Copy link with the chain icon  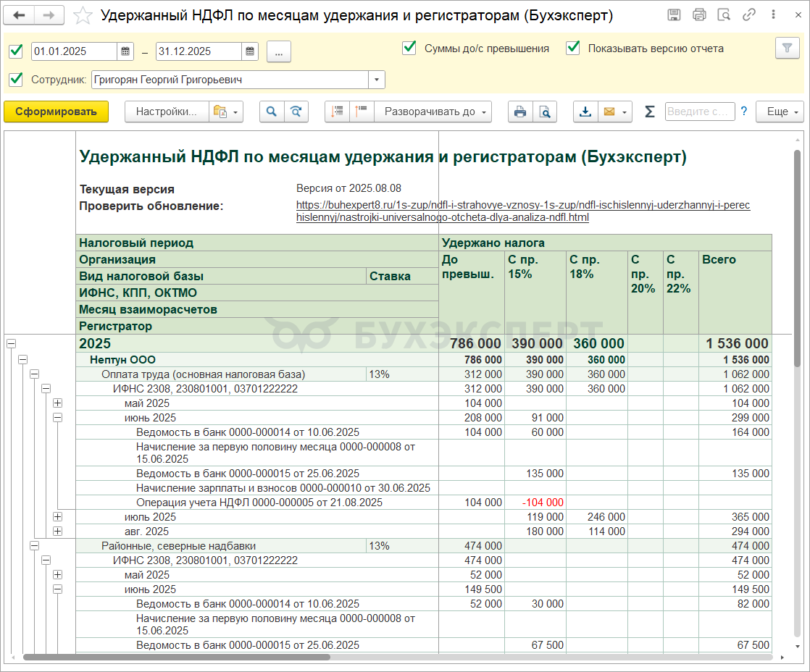pos(748,15)
